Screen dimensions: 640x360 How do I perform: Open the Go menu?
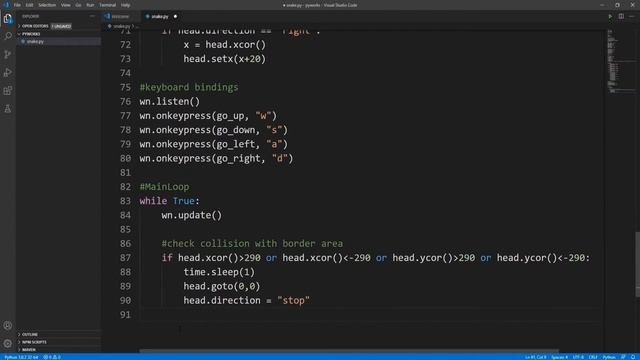[x=78, y=5]
